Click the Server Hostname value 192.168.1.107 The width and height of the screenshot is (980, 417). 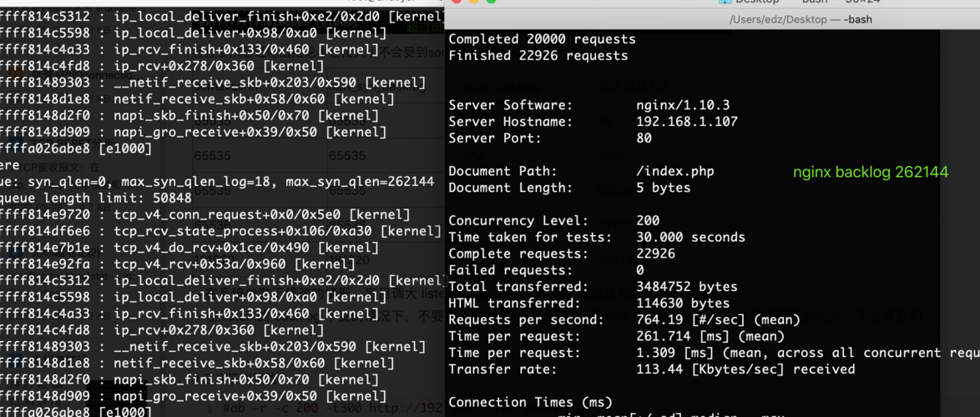tap(687, 122)
